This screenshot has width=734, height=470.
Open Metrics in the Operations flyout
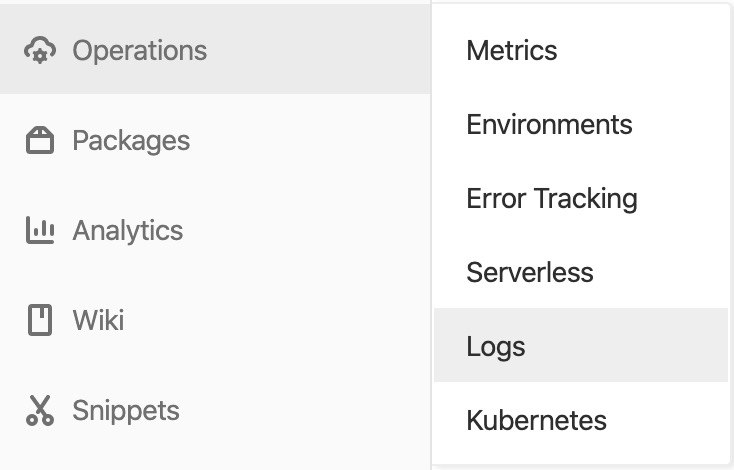pos(512,50)
